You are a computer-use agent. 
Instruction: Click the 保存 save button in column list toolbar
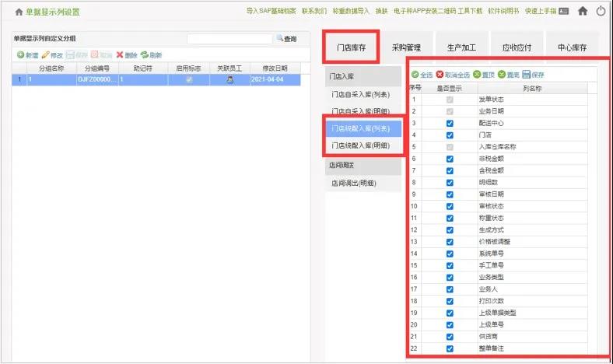pyautogui.click(x=533, y=75)
